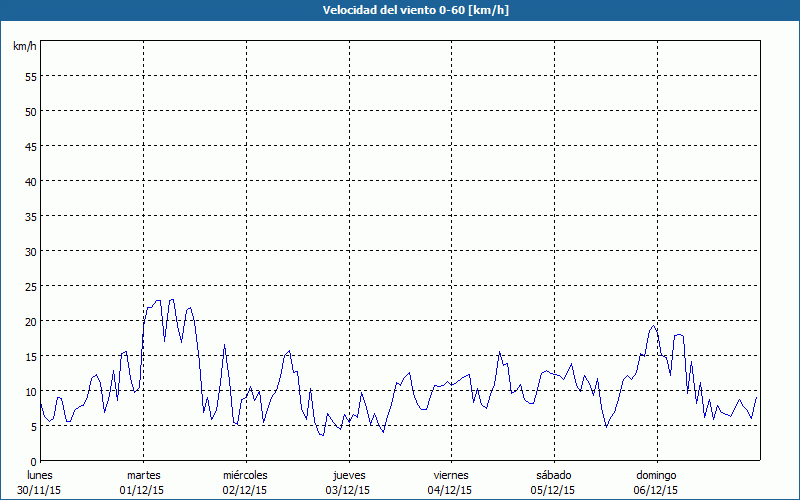Click the 'lunes' day label
The height and width of the screenshot is (500, 800).
(40, 475)
